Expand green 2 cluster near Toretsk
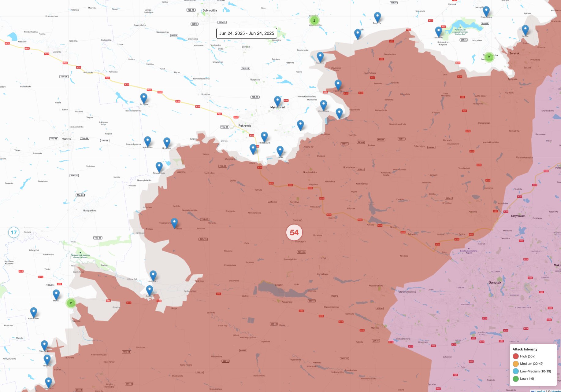This screenshot has width=561, height=392. pos(489,57)
